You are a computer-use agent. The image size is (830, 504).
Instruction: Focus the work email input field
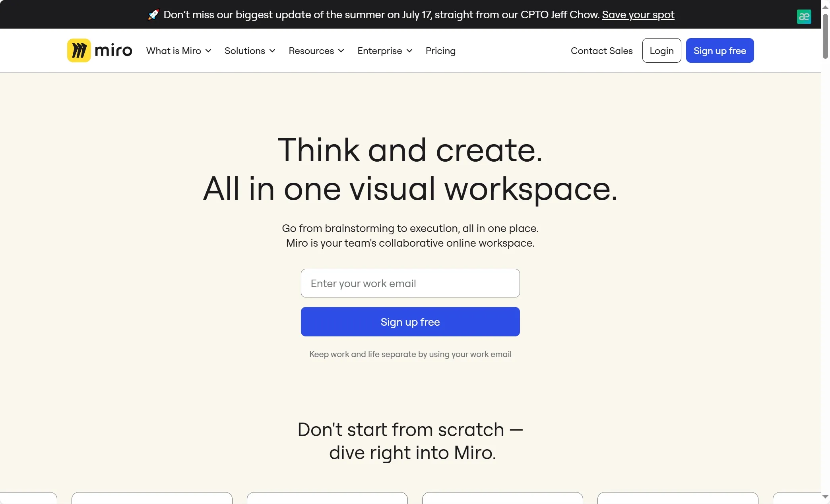(410, 283)
